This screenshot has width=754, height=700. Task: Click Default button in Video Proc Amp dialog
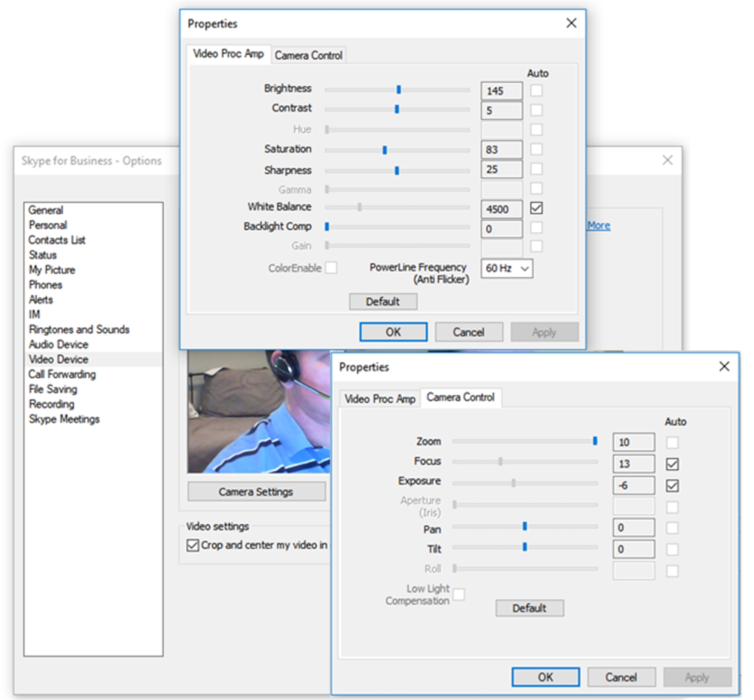click(x=383, y=301)
